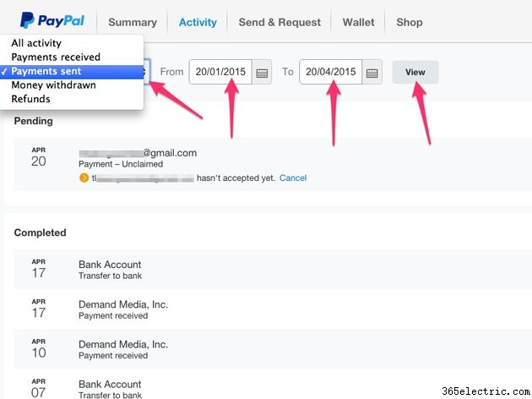Click the Pending section heading
The image size is (532, 399).
pos(33,121)
